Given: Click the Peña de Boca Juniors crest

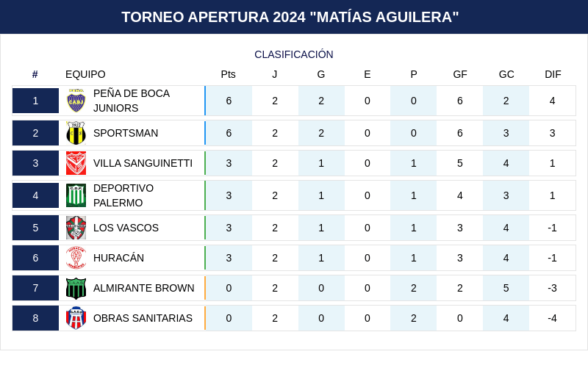Looking at the screenshot, I should tap(76, 101).
